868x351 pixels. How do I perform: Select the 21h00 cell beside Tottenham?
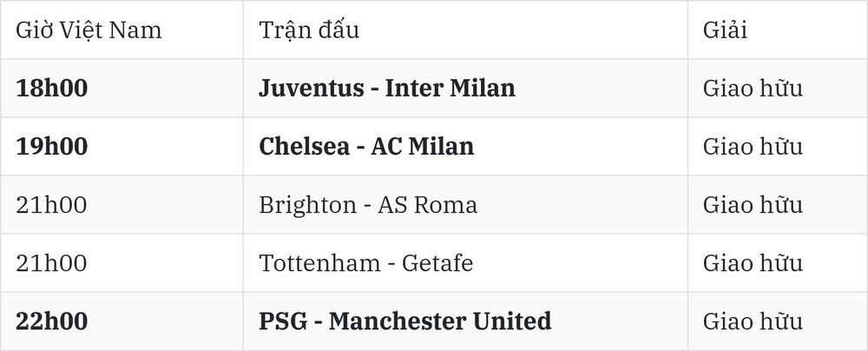pyautogui.click(x=51, y=263)
